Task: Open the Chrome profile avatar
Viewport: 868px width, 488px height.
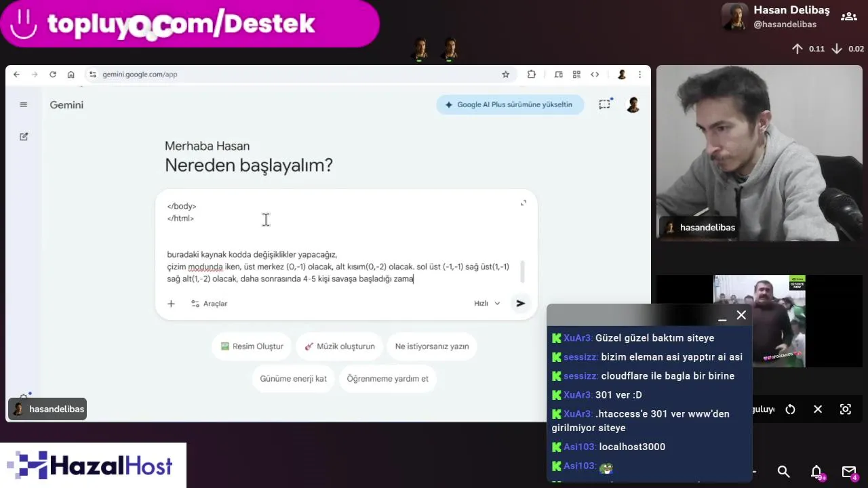Action: 622,75
